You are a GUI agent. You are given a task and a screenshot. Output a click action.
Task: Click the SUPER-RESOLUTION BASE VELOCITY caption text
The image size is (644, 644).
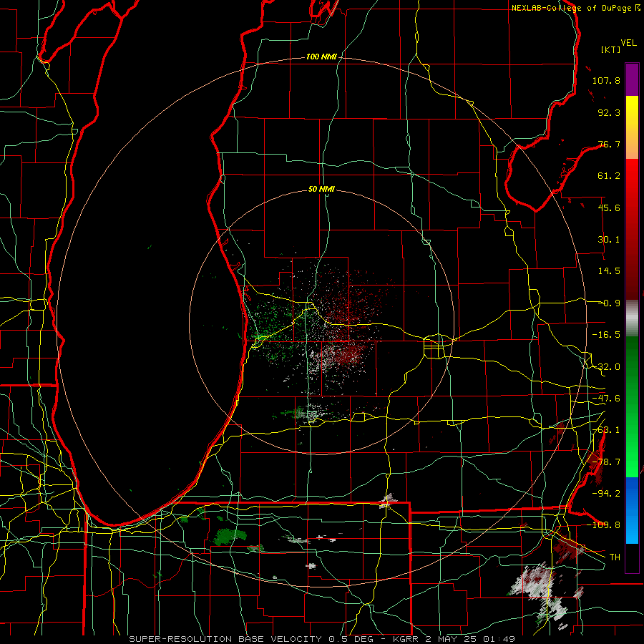point(225,639)
